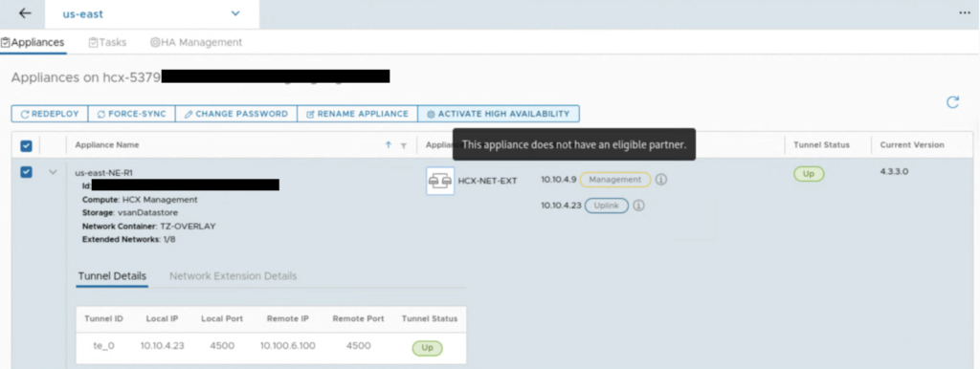Click the Force-Sync button
The image size is (980, 369).
tap(131, 114)
